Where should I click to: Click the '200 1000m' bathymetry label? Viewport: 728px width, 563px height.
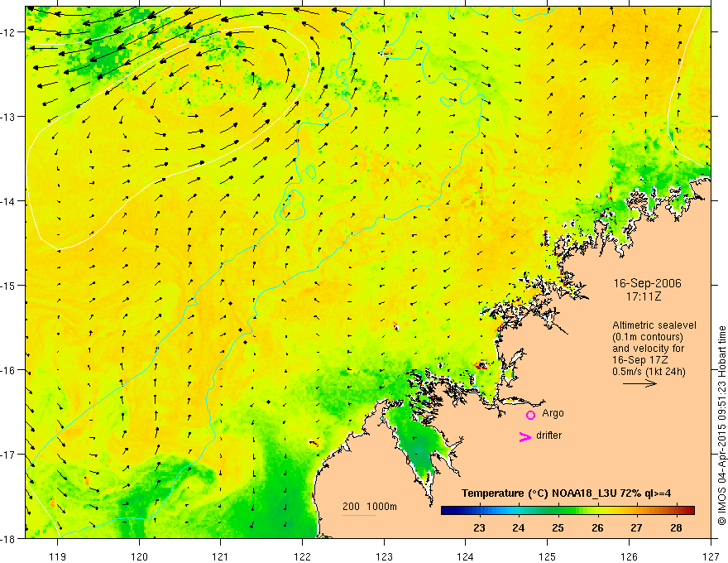click(370, 507)
